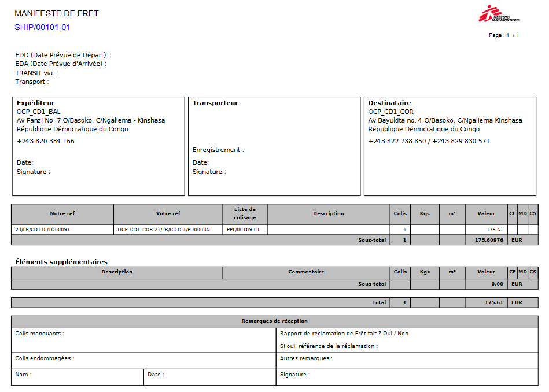Click the reception Date : field
Screen dimensions: 549x392
point(210,378)
